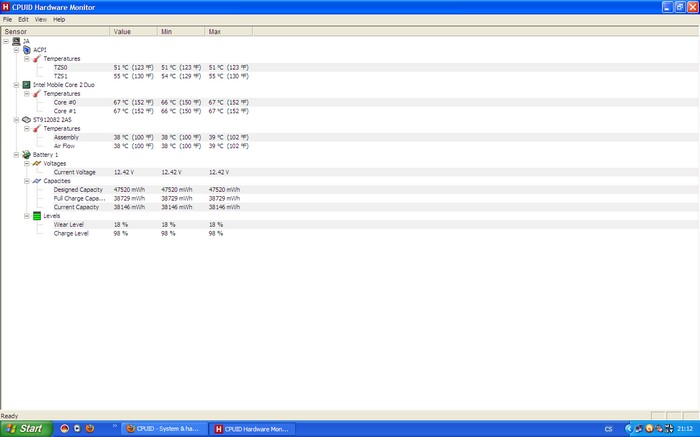The image size is (700, 437).
Task: Click the thermometer icon under ST912082 2AS
Action: coord(37,128)
